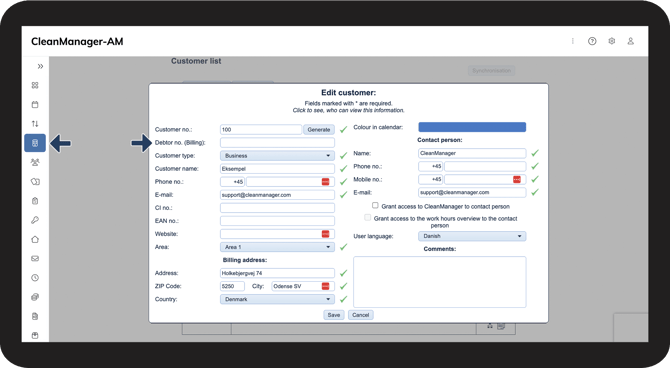Open the help question mark icon
The width and height of the screenshot is (670, 368).
tap(592, 41)
